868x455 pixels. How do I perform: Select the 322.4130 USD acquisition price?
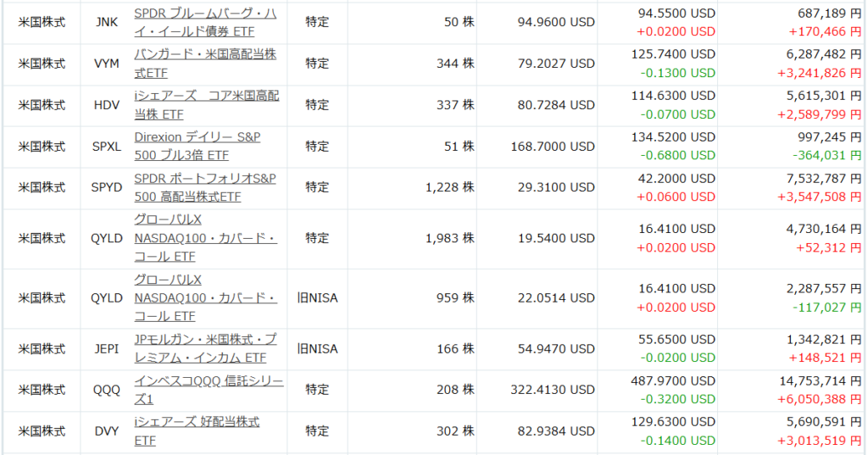click(553, 391)
